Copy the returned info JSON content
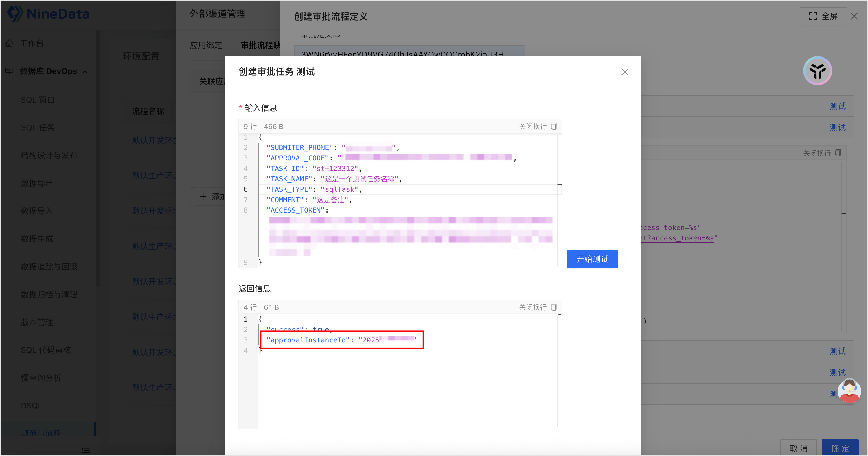This screenshot has width=868, height=456. pos(553,307)
